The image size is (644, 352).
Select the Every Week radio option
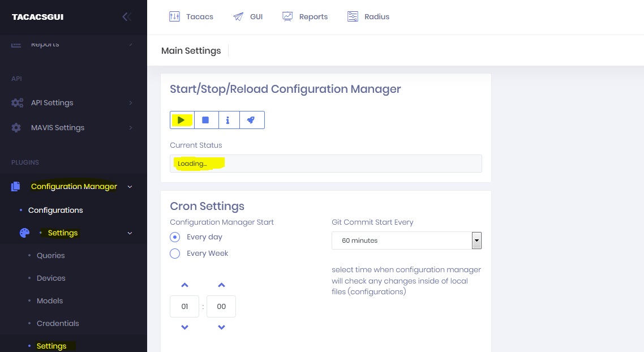click(x=175, y=254)
